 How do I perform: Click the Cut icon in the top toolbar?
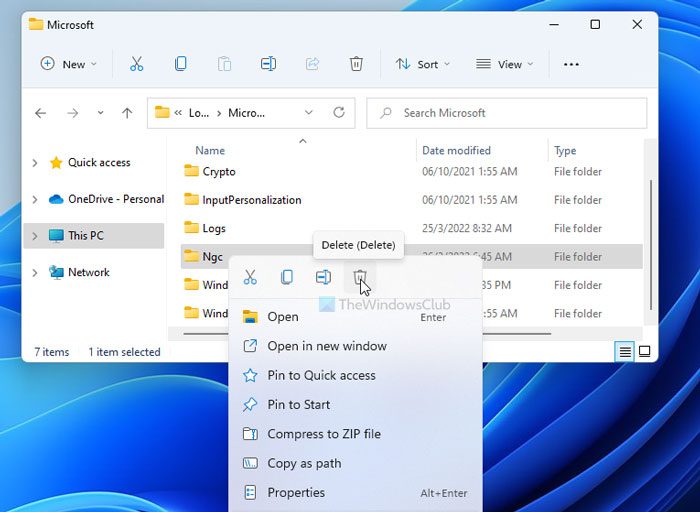pos(137,64)
